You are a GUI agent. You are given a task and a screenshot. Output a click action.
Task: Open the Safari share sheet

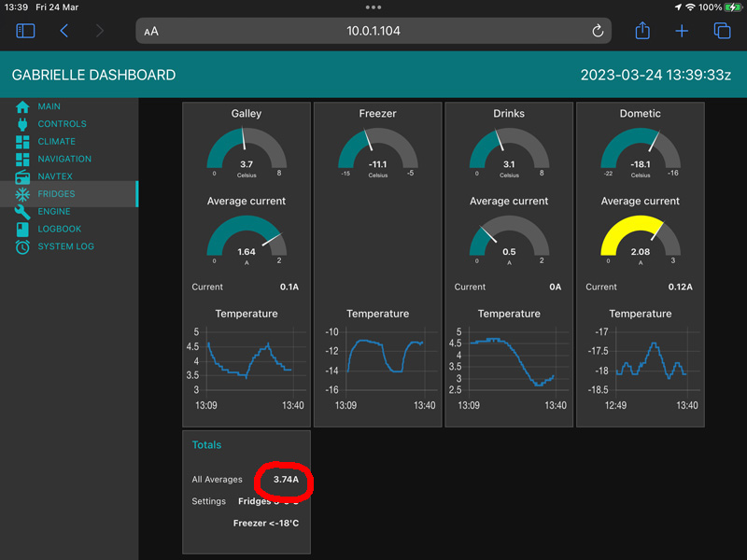642,31
